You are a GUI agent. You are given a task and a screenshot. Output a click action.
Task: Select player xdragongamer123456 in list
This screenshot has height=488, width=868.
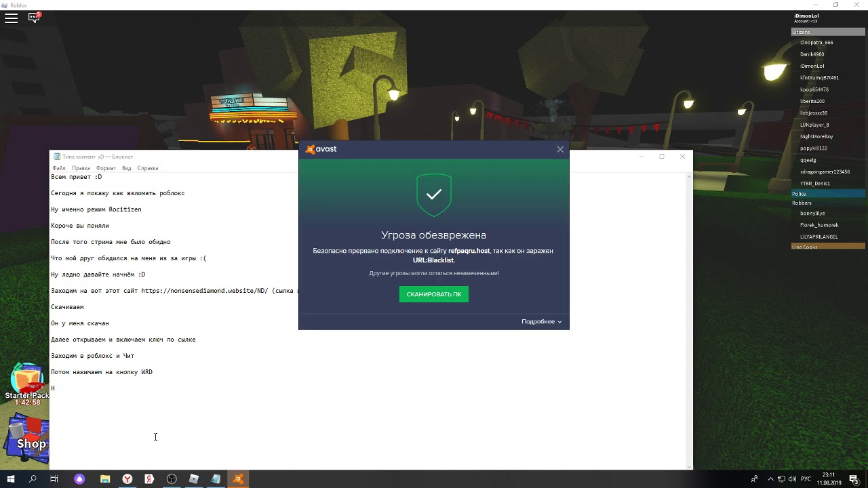tap(825, 171)
